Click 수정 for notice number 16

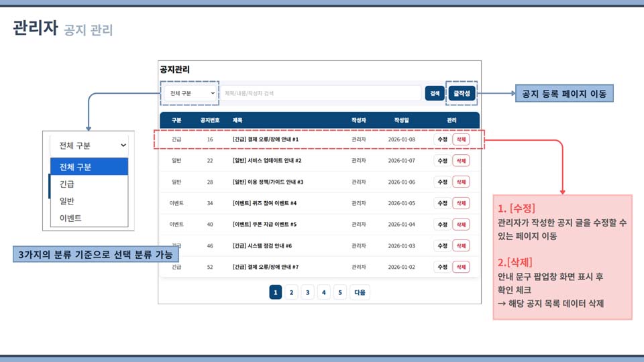442,139
